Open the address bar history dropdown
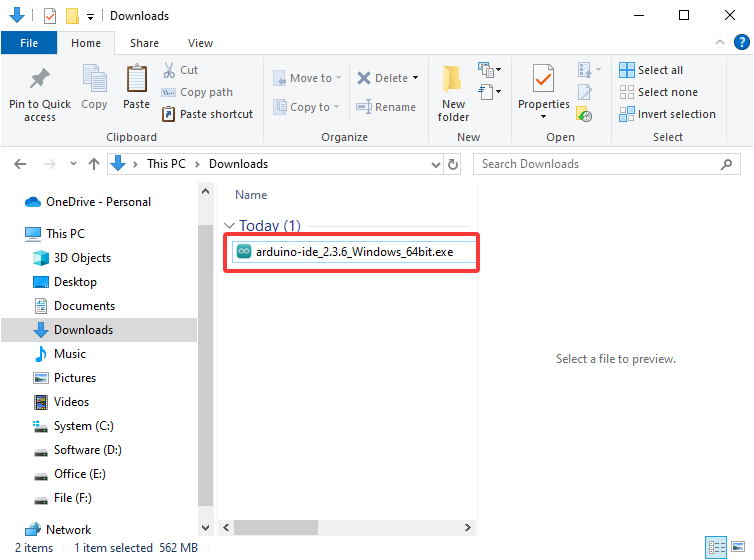The height and width of the screenshot is (560, 754). [436, 164]
